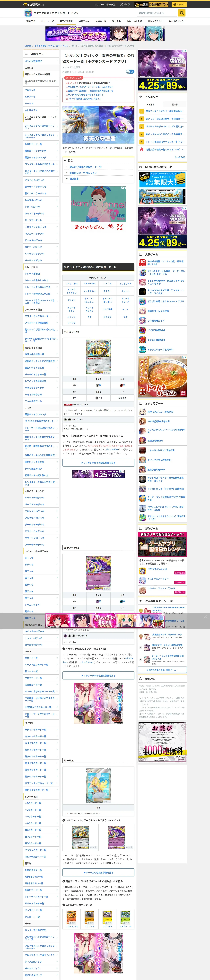Image resolution: width=210 pixels, height=980 pixels.
Task: Jump to 実装はいつ・何時にくる? in contents
Action: click(x=83, y=173)
